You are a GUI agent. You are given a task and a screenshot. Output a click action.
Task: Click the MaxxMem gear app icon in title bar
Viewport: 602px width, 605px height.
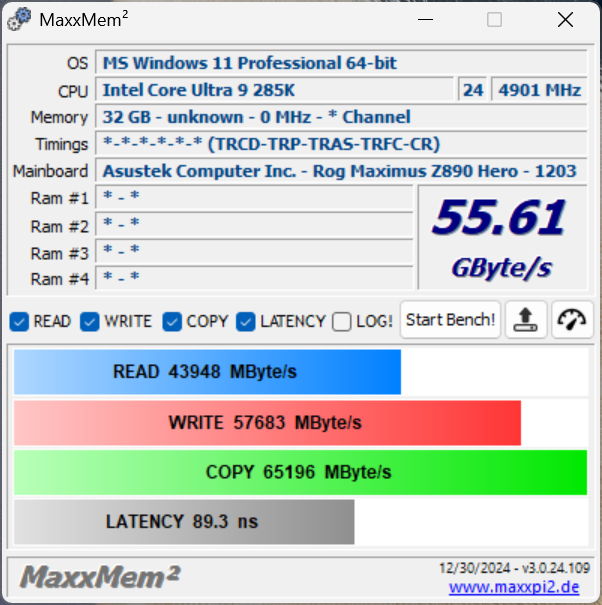tap(19, 19)
